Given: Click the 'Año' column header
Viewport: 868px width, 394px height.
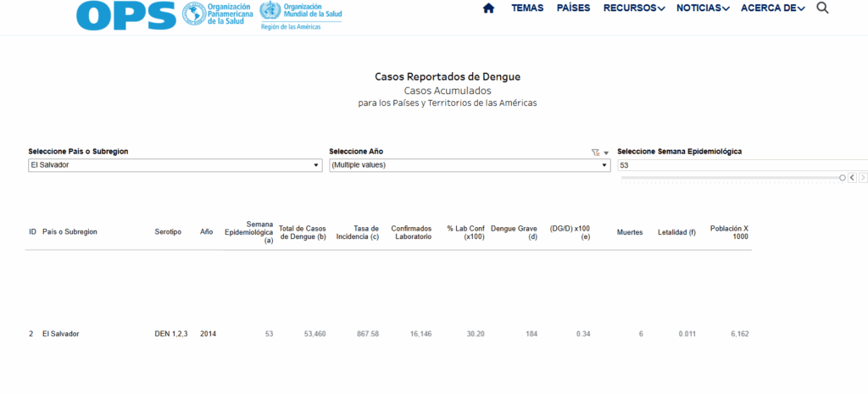Looking at the screenshot, I should point(206,232).
